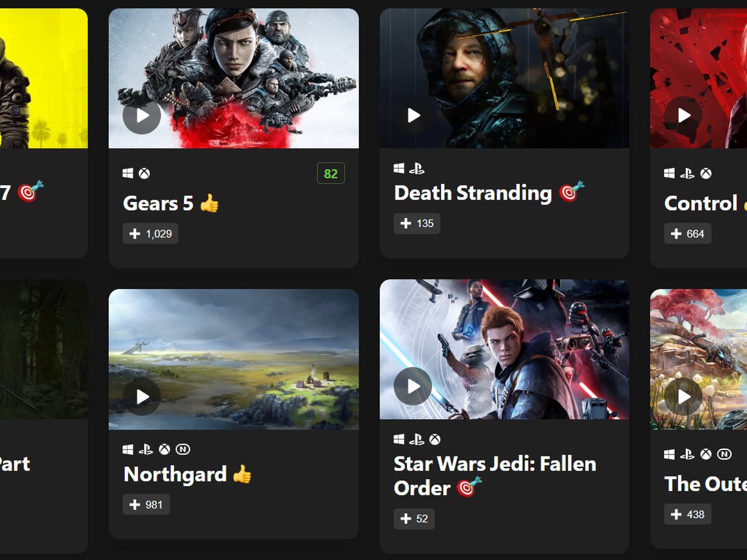Screen dimensions: 747x560
Task: Play the Northgard trailer video
Action: 142,397
